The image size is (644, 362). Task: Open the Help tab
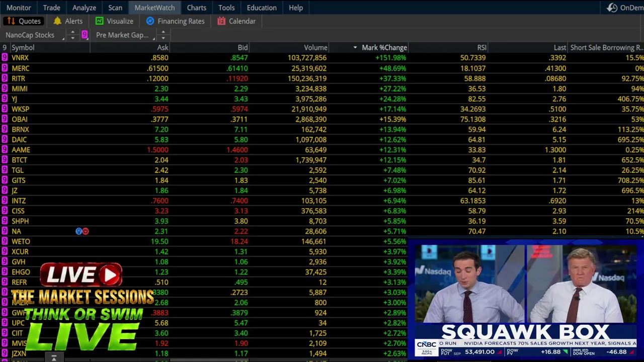pos(296,8)
